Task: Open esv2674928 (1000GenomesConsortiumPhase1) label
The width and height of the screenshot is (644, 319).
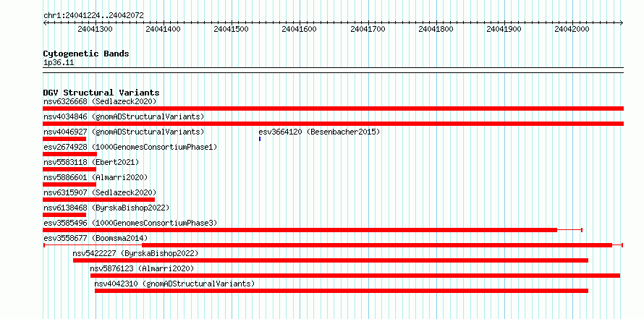Action: tap(130, 147)
